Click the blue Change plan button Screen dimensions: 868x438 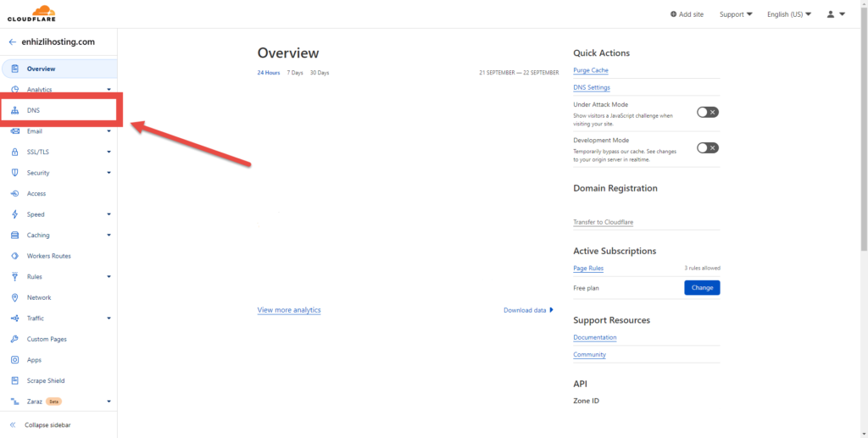pyautogui.click(x=702, y=287)
